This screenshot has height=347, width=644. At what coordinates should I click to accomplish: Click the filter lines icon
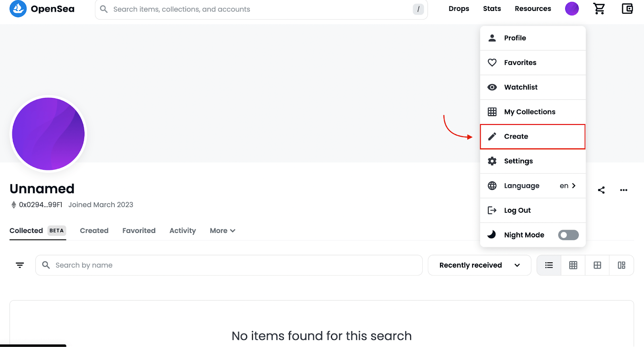point(20,265)
